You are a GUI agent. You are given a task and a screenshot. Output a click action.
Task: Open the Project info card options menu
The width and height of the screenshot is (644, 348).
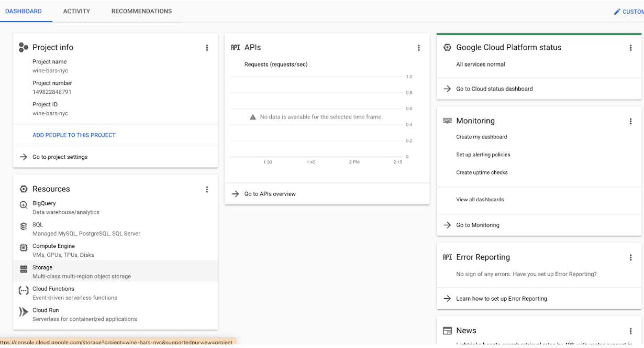pyautogui.click(x=207, y=48)
